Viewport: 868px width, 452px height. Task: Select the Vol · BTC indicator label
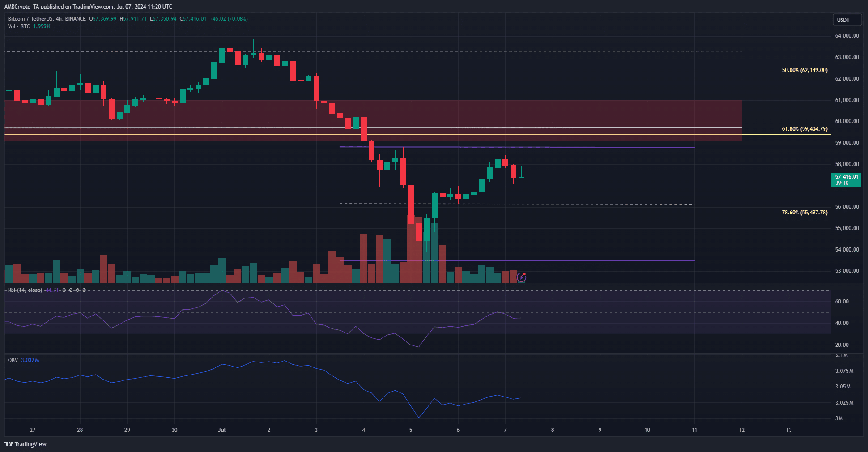point(19,26)
